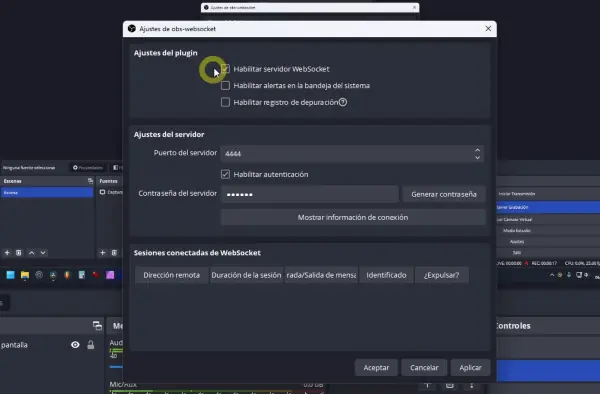Click Escenas panel pop-out icon
Screen dimensions: 600x394
90,181
